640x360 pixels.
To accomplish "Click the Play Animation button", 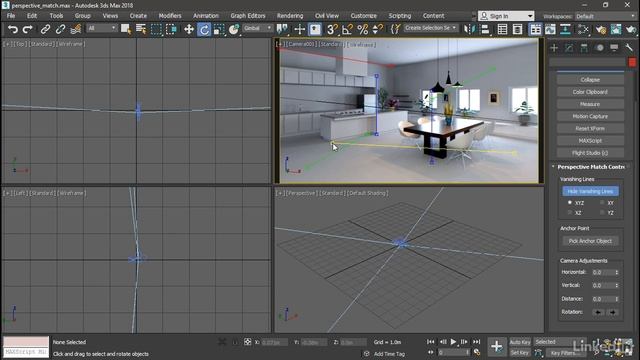I will 453,342.
